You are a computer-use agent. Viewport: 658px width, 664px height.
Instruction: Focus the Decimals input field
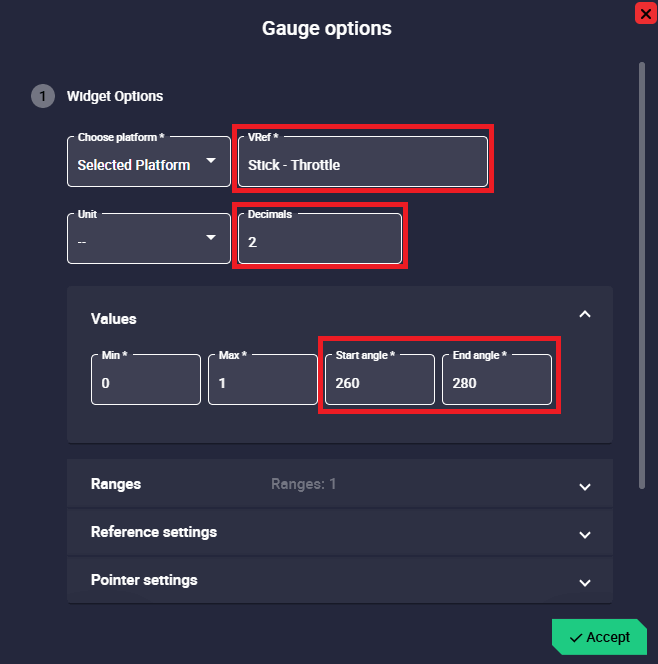[320, 240]
